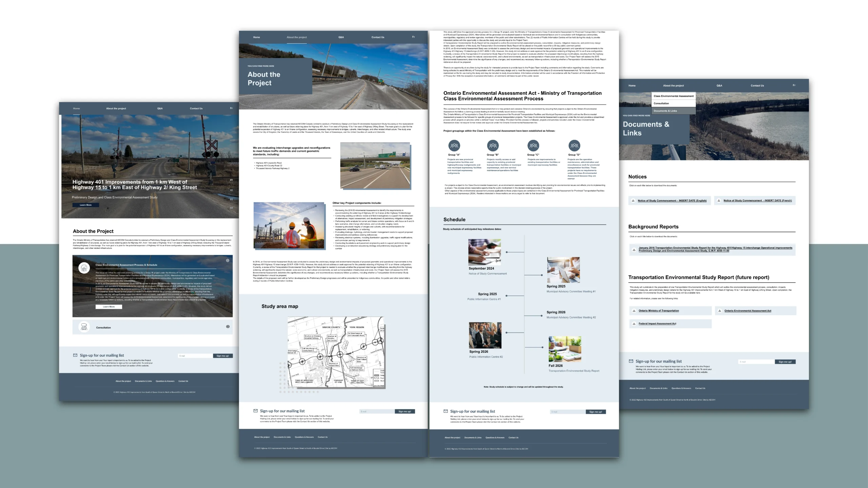Choose Class Environmental Assessment from the open dropdown
868x488 pixels.
tap(673, 96)
